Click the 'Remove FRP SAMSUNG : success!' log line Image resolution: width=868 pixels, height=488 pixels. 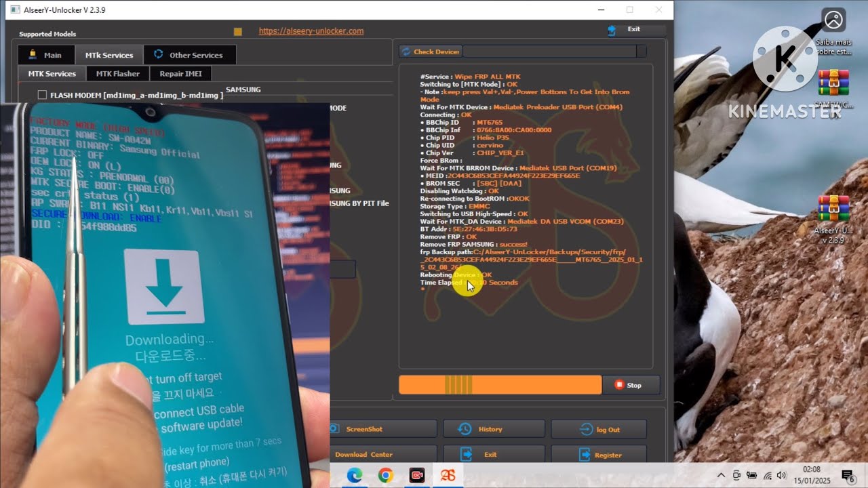pyautogui.click(x=474, y=244)
